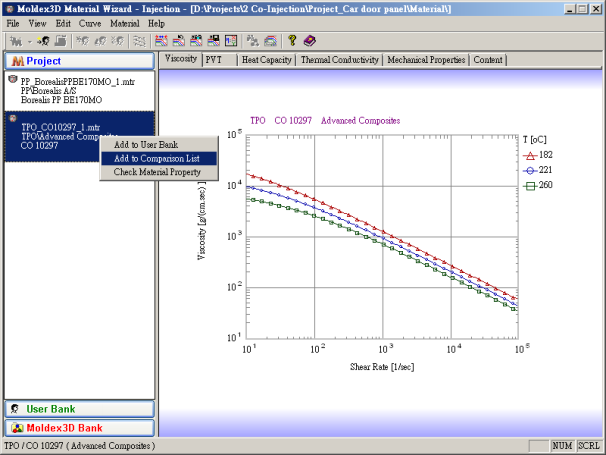Click the material icon above TPO_CO10297_1.mtr

13,118
